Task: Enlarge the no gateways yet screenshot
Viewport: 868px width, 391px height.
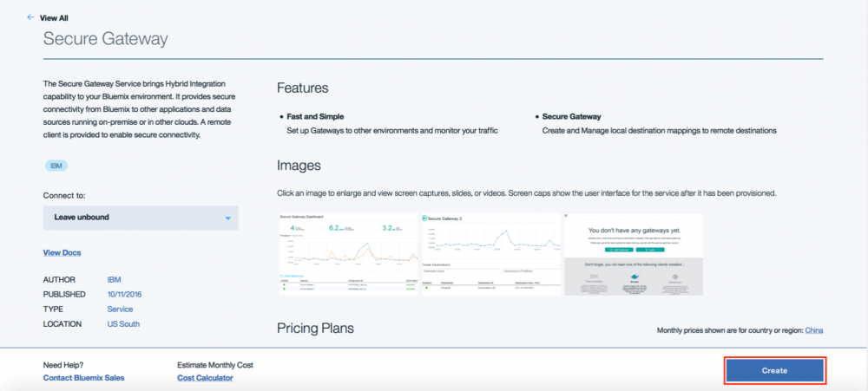Action: pyautogui.click(x=633, y=254)
